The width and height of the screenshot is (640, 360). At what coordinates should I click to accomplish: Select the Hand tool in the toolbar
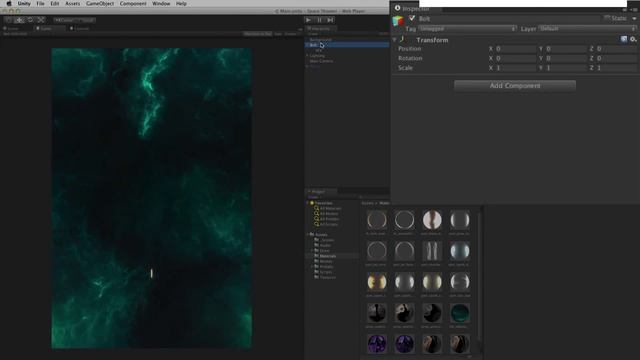tap(9, 20)
